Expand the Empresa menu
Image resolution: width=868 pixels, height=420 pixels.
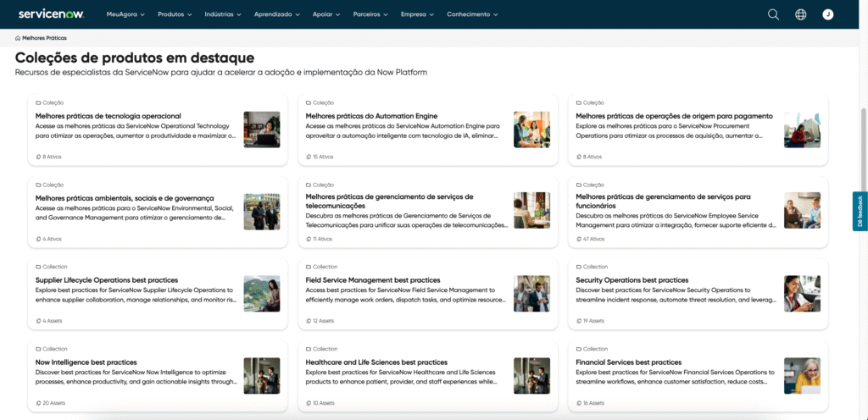[417, 14]
